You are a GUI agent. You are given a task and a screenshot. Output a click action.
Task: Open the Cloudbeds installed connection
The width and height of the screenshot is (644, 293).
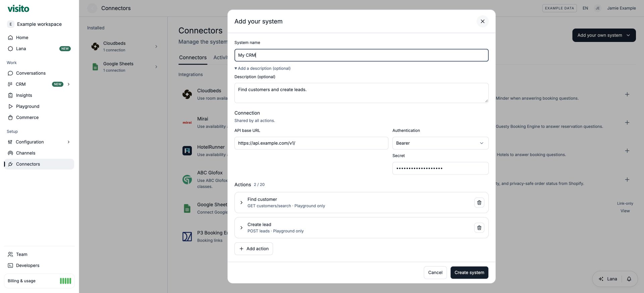pyautogui.click(x=123, y=46)
